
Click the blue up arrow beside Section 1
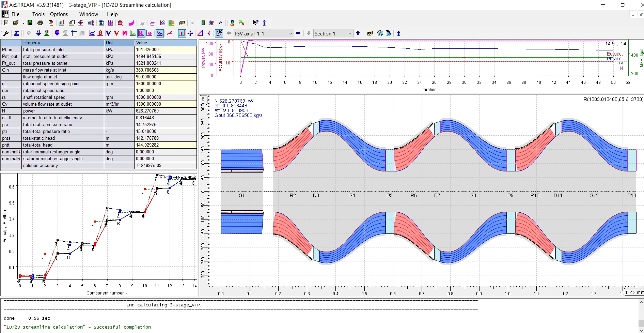tap(358, 33)
